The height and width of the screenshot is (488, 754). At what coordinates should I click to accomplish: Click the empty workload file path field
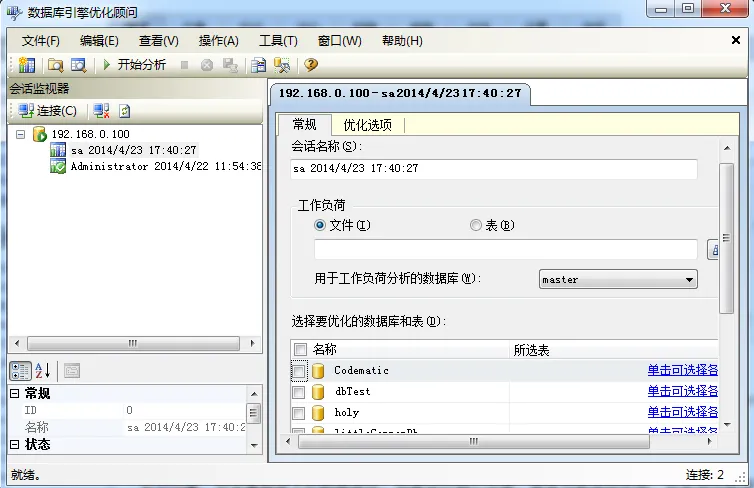coord(505,250)
